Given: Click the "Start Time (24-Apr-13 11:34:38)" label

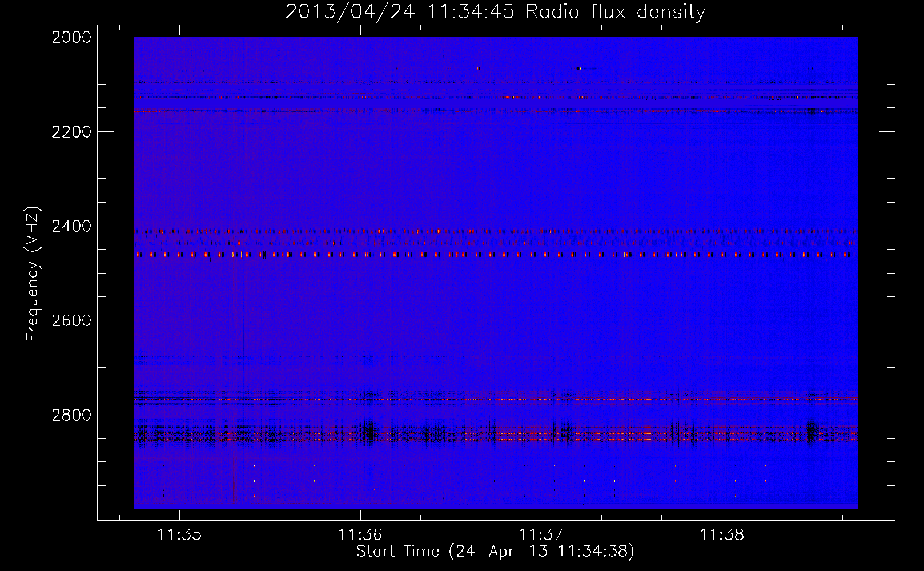Looking at the screenshot, I should [495, 552].
